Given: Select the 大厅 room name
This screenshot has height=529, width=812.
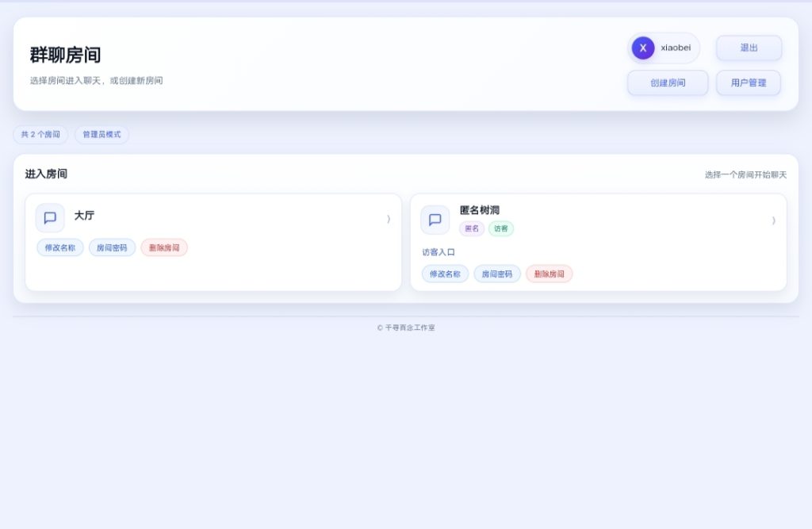Looking at the screenshot, I should point(84,216).
